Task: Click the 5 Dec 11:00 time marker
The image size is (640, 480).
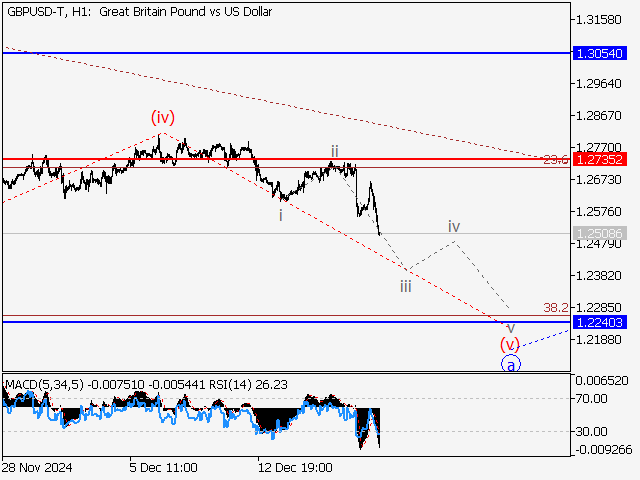Action: pos(163,467)
